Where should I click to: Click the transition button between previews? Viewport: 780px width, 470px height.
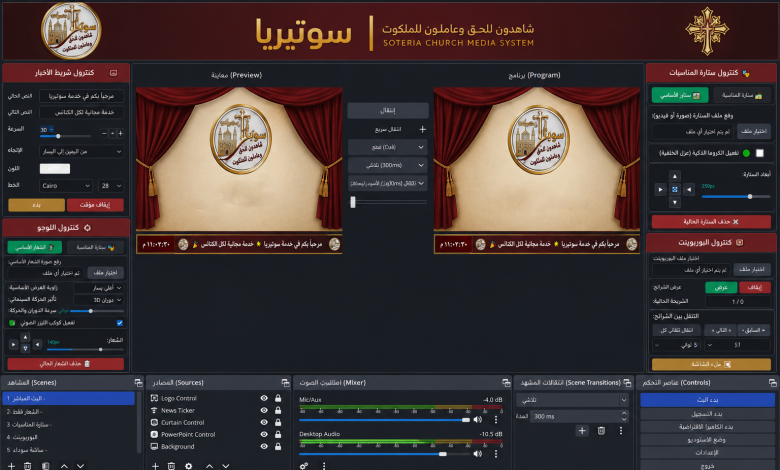pos(388,110)
